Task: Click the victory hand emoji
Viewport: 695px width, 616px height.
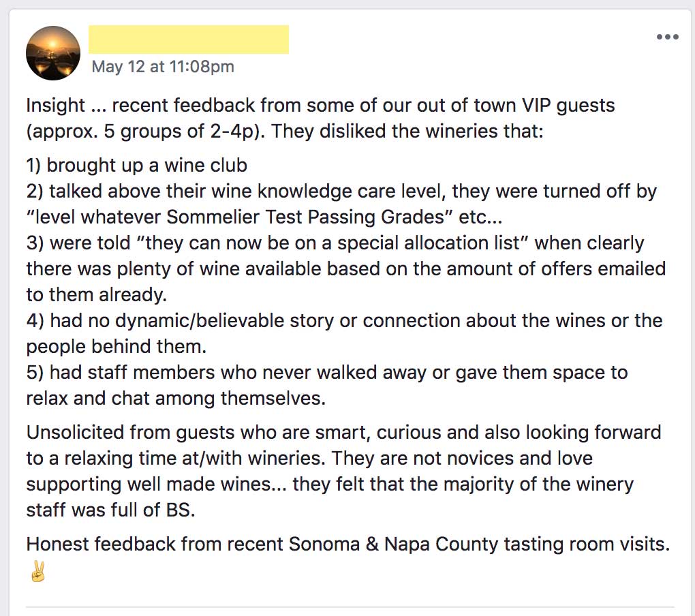Action: tap(38, 571)
